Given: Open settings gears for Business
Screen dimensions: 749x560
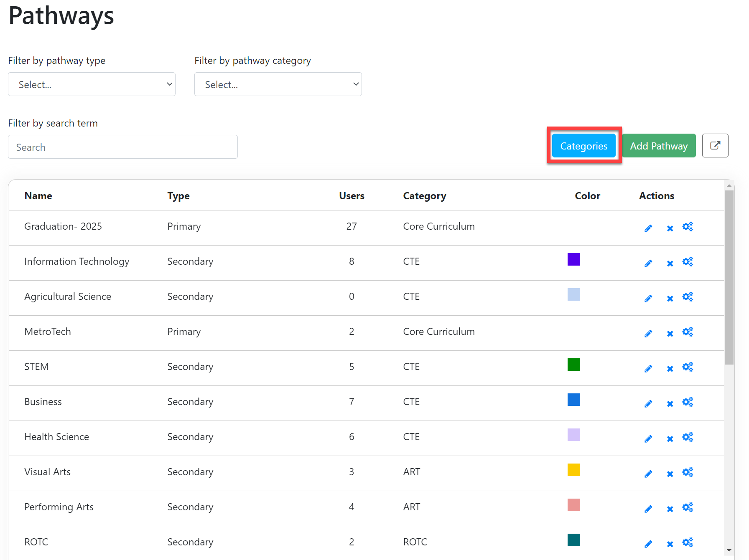Looking at the screenshot, I should 688,402.
